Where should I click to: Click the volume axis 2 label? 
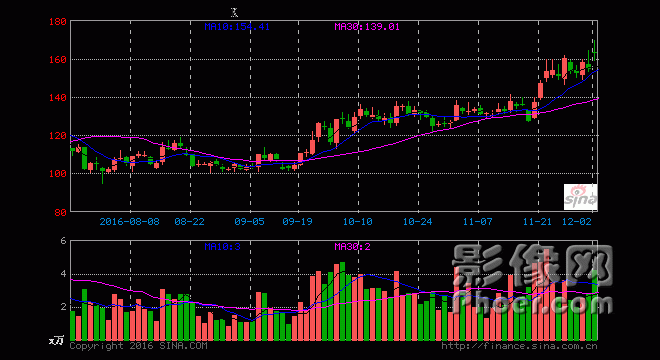[64, 307]
